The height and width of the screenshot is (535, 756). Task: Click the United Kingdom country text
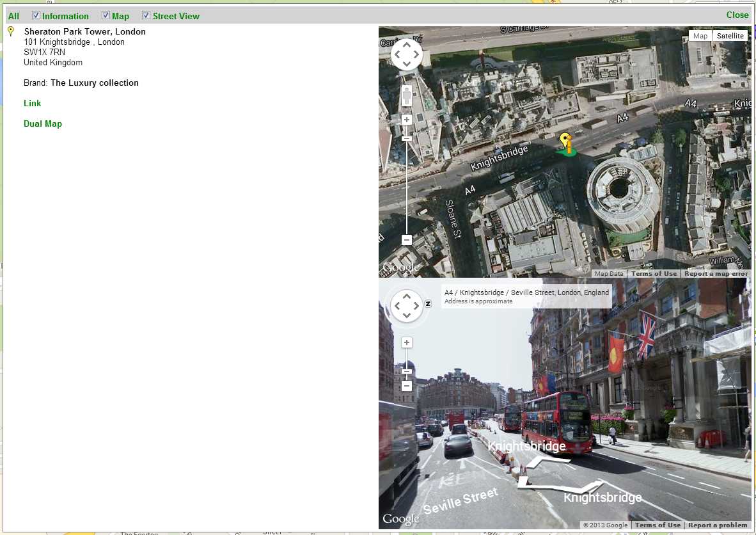[x=53, y=62]
